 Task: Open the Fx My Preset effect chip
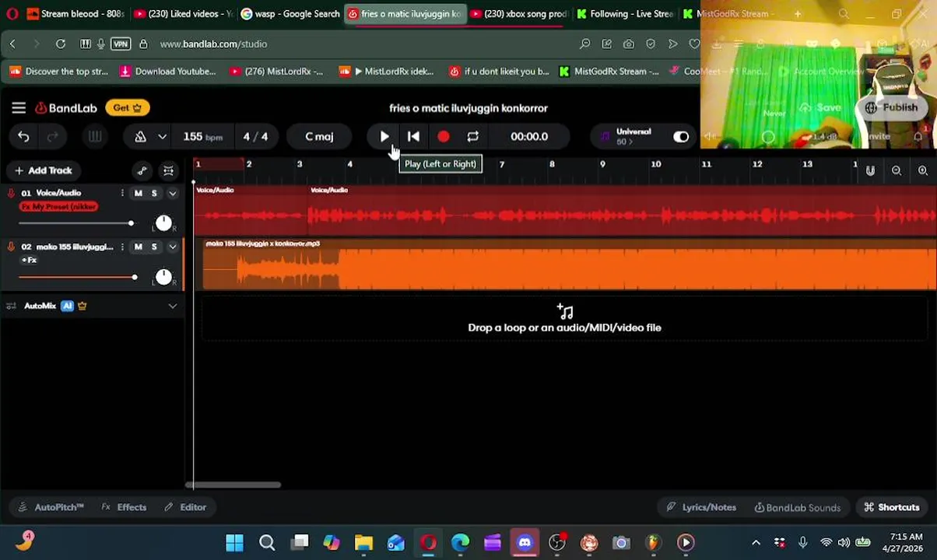58,207
